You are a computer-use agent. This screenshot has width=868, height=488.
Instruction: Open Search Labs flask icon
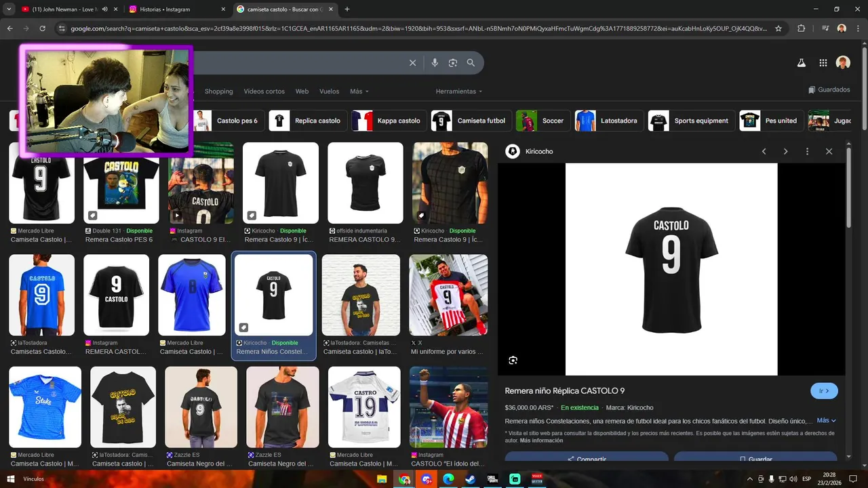pyautogui.click(x=802, y=63)
